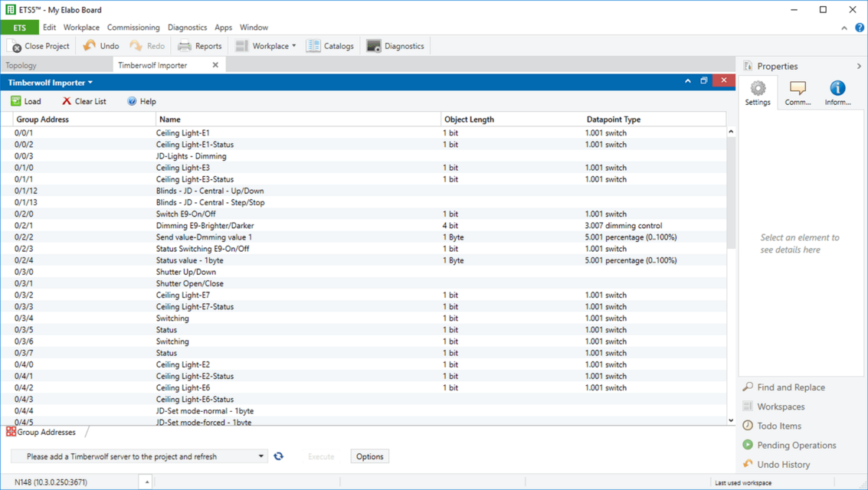Open Find and Replace in the sidebar

(x=790, y=387)
